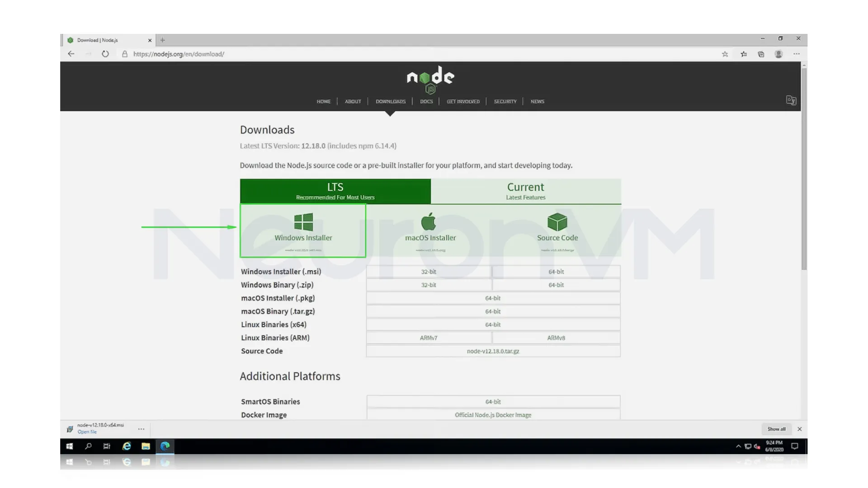This screenshot has width=868, height=488.
Task: Open the Collections icon in toolbar
Action: (x=761, y=54)
